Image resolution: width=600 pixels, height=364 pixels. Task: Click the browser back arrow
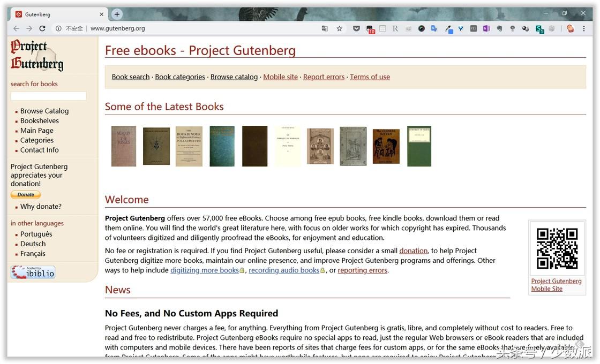pos(16,28)
